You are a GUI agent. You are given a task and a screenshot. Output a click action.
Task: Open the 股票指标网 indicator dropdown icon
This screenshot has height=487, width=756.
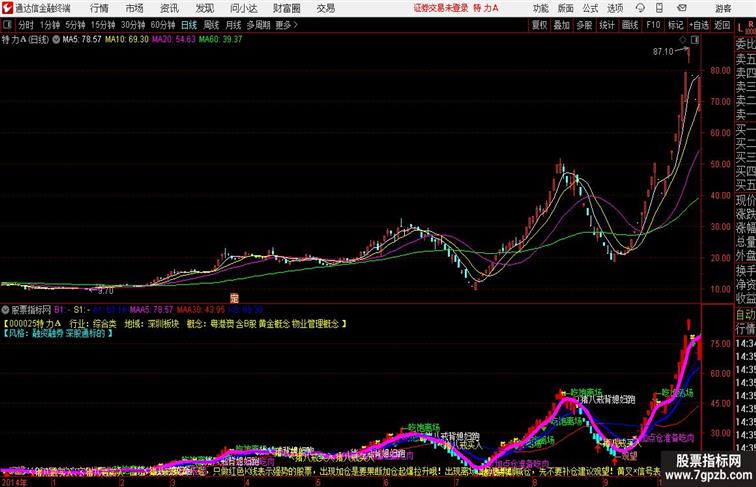tap(6, 309)
